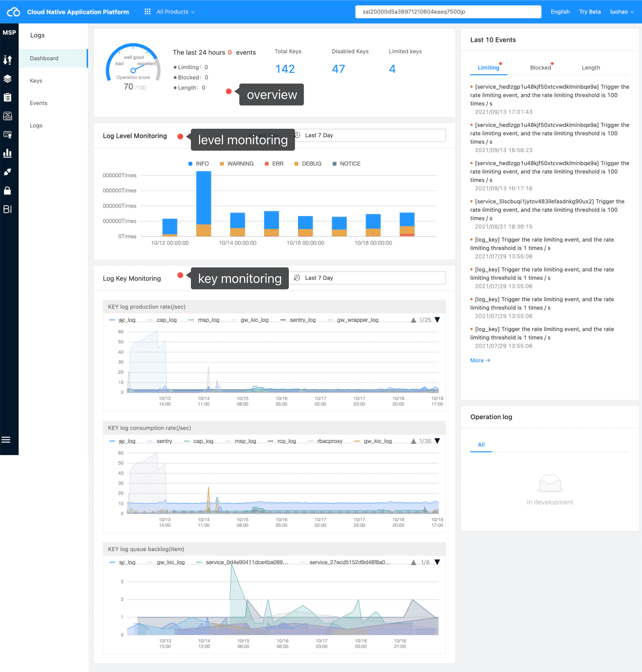Click the MSP badge in sidebar
The height and width of the screenshot is (672, 642).
point(9,33)
